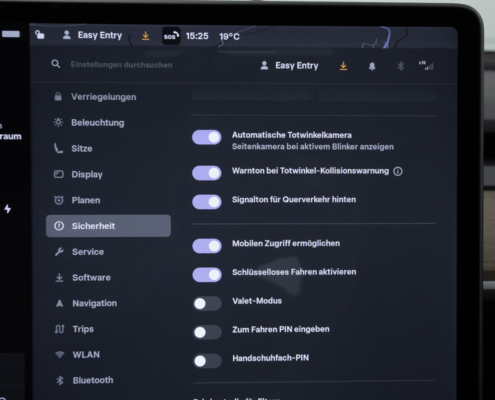Select Planen menu entry

coord(108,200)
